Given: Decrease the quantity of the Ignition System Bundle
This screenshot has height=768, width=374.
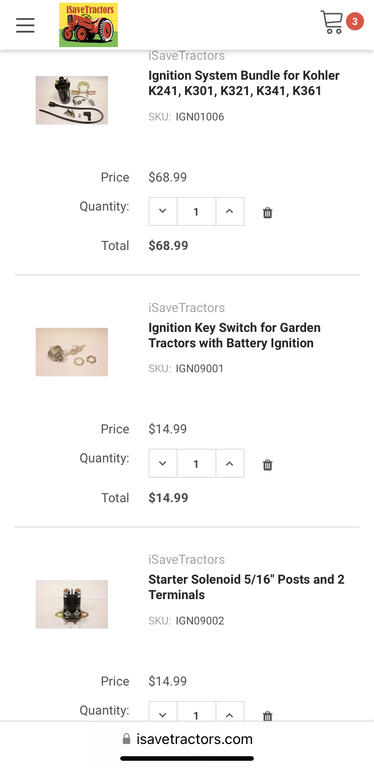Looking at the screenshot, I should (163, 212).
